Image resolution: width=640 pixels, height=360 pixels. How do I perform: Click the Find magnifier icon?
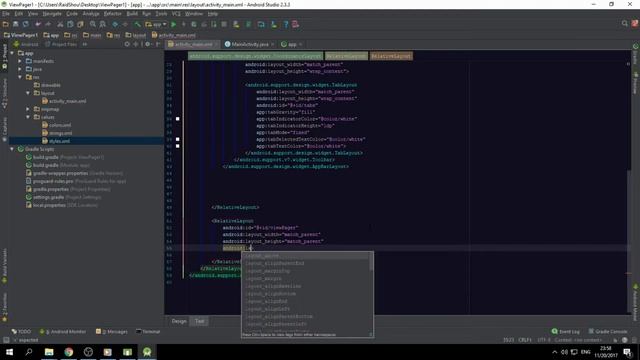point(93,24)
